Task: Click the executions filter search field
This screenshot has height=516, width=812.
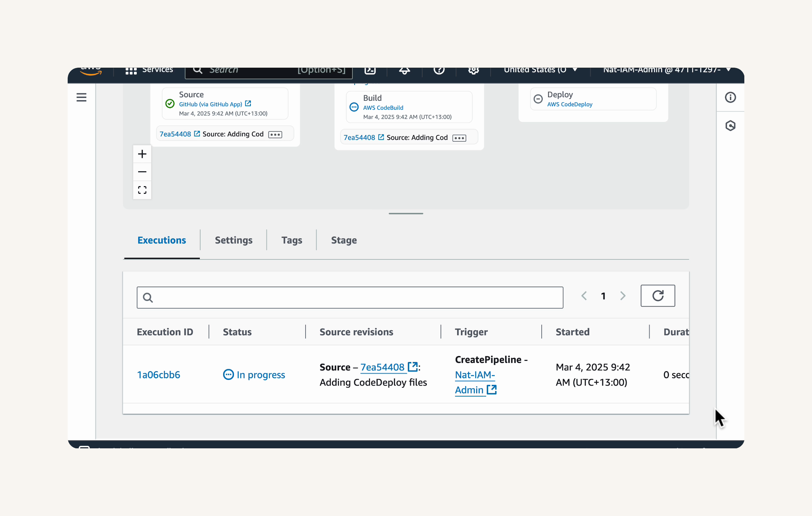Action: (x=350, y=297)
